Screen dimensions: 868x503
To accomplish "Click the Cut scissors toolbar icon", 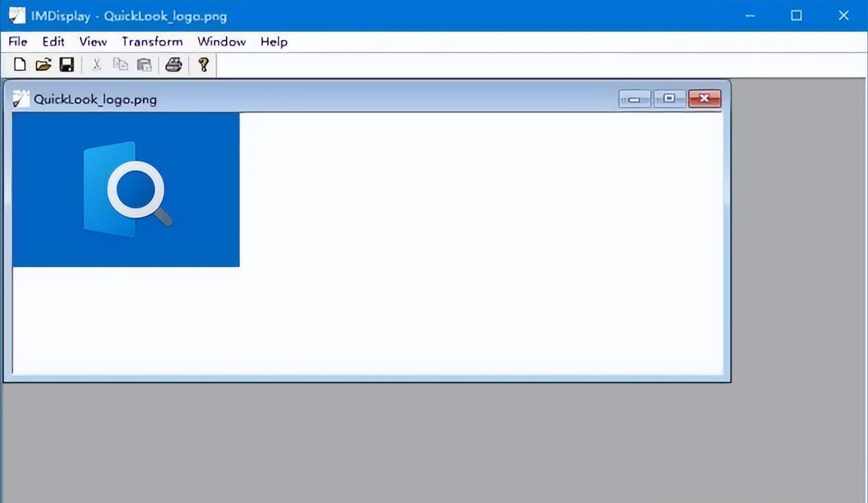I will [96, 65].
